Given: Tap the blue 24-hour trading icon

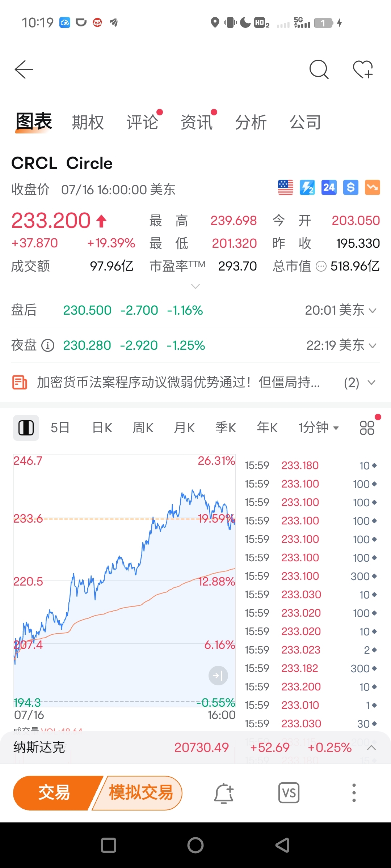Looking at the screenshot, I should coord(329,187).
